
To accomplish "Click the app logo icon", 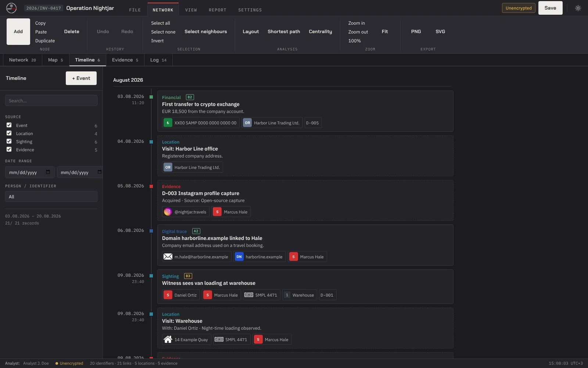I will [11, 8].
